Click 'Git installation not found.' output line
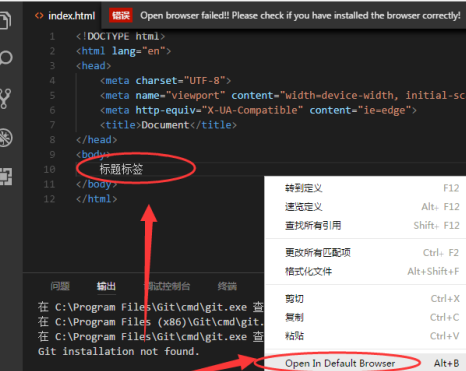Viewport: 466px width, 371px height. pos(118,351)
